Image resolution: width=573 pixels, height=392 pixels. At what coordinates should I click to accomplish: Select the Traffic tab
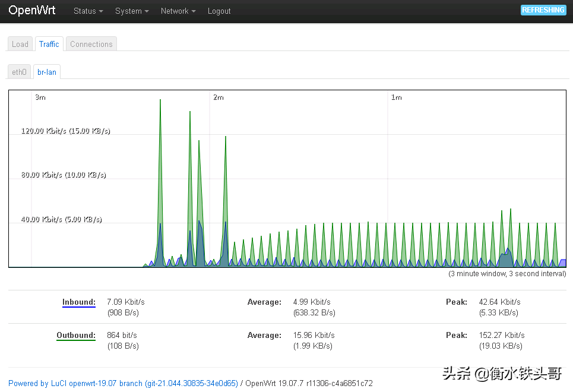[x=49, y=44]
